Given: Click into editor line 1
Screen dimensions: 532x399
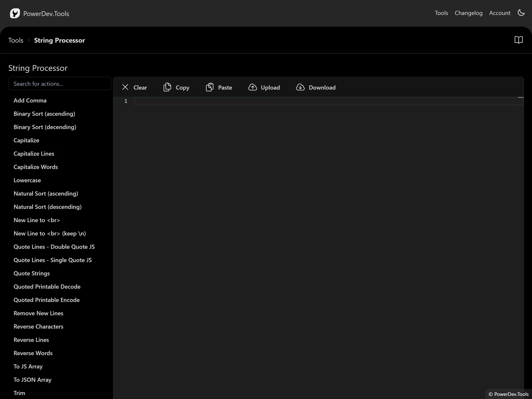Looking at the screenshot, I should coord(313,101).
